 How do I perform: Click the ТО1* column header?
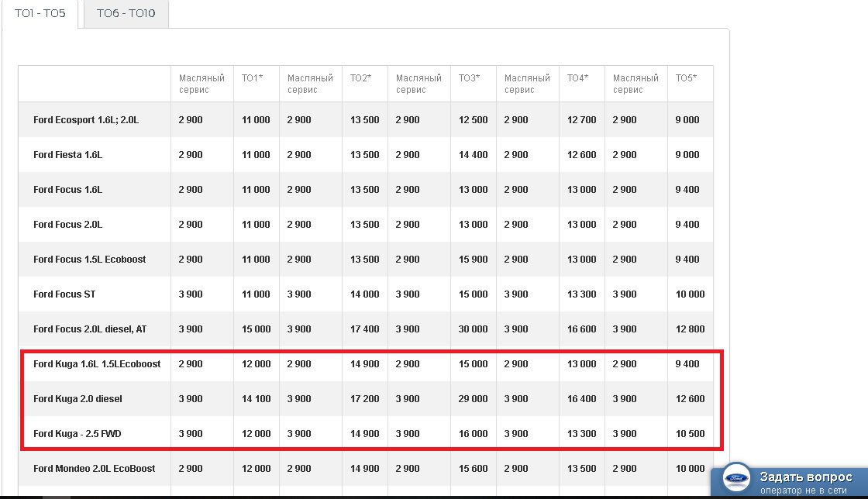click(252, 78)
